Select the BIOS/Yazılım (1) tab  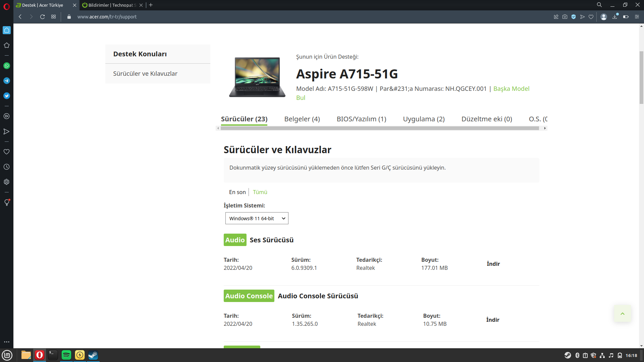pos(361,119)
